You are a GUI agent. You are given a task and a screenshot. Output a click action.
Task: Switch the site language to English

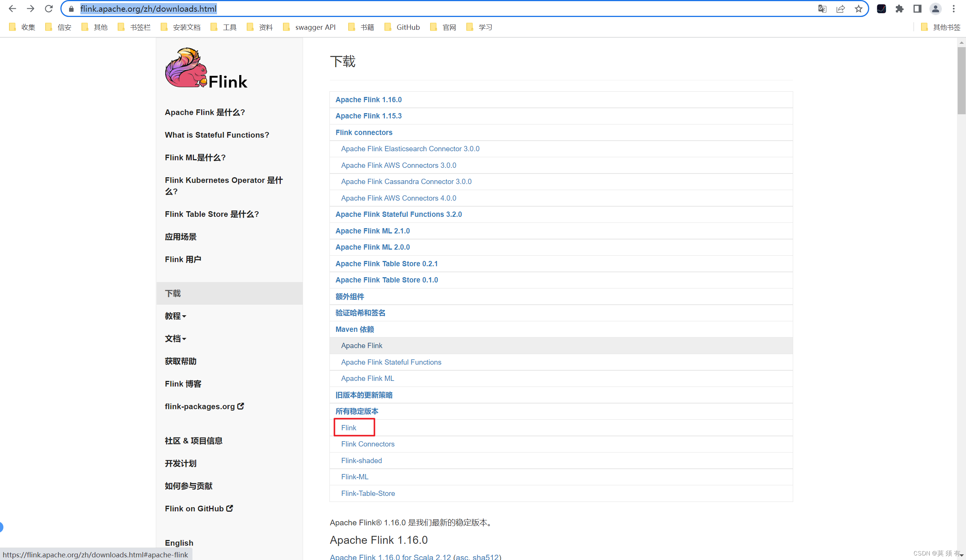tap(179, 543)
